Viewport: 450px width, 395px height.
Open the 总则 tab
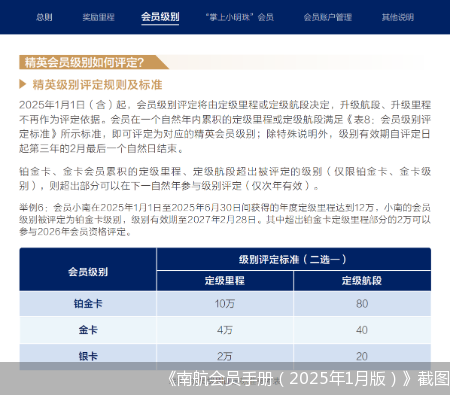click(44, 17)
